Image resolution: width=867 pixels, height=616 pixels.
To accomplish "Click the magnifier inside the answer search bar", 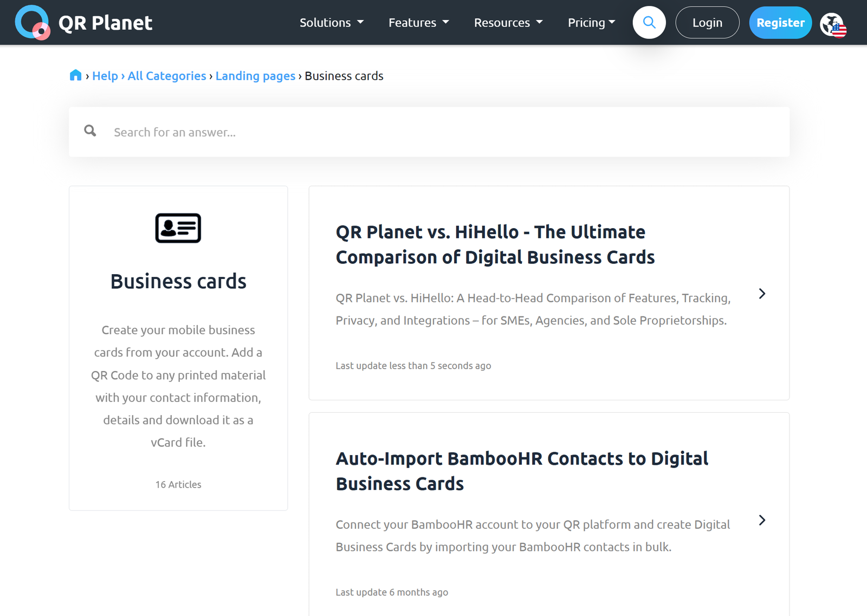I will tap(90, 131).
